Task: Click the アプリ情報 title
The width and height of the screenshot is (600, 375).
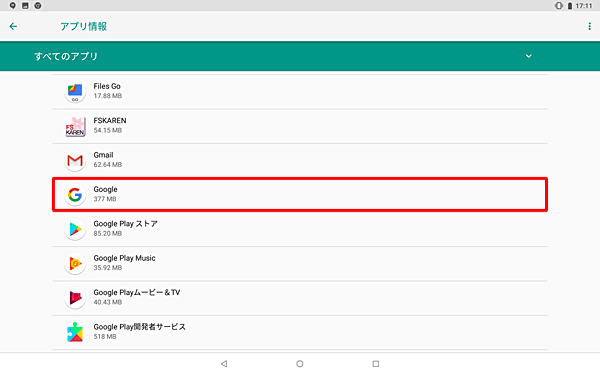Action: point(83,26)
